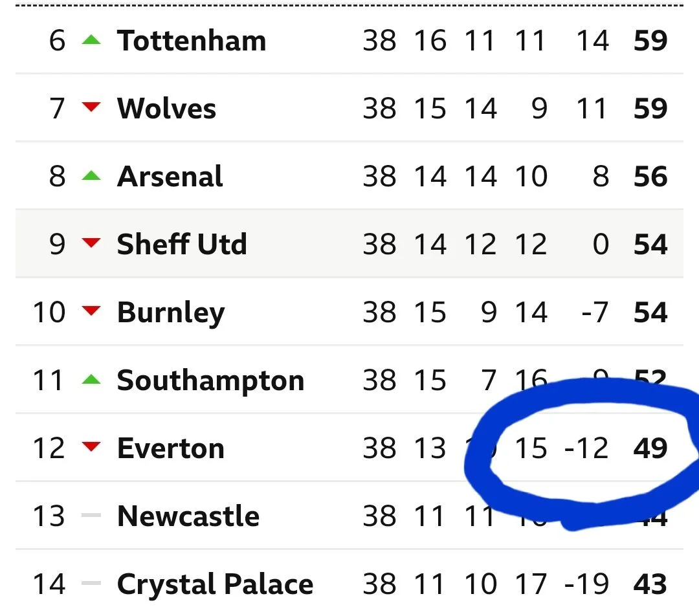Click Tottenham's 59 points value
The image size is (699, 616).
click(x=650, y=41)
